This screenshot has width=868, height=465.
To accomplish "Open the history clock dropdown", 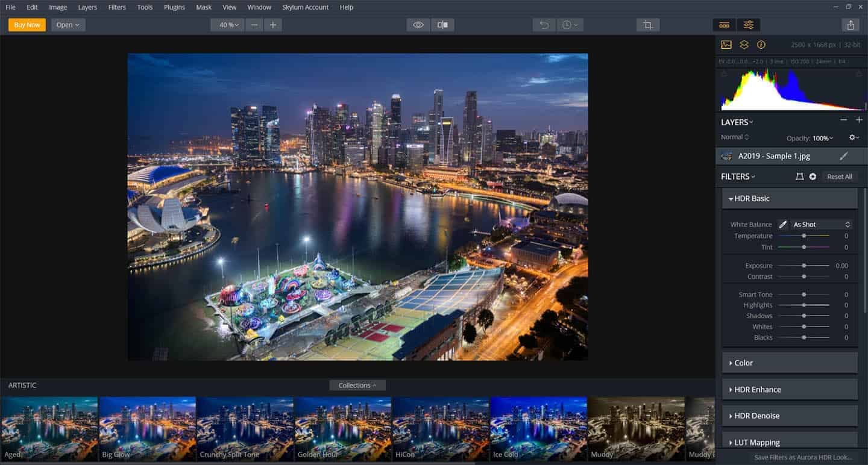I will click(570, 25).
